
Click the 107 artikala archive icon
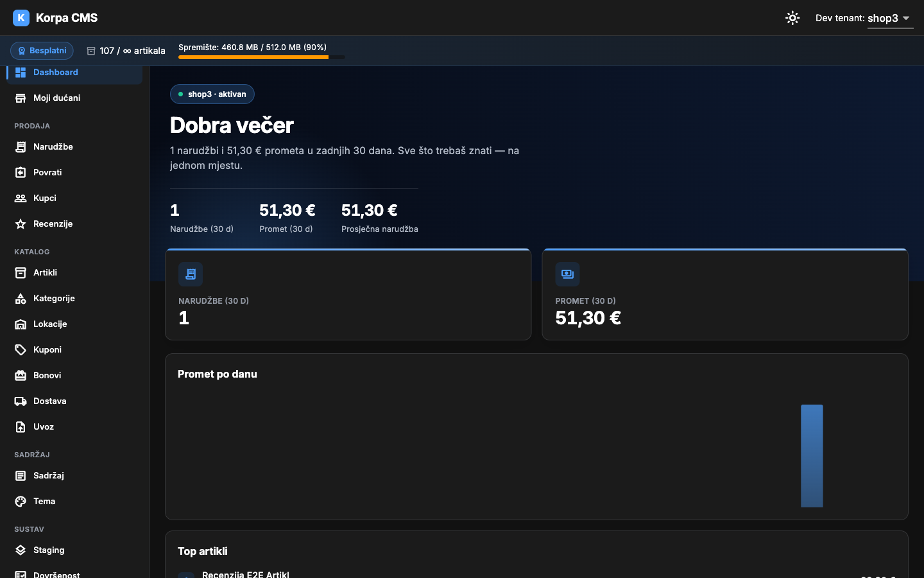coord(91,51)
